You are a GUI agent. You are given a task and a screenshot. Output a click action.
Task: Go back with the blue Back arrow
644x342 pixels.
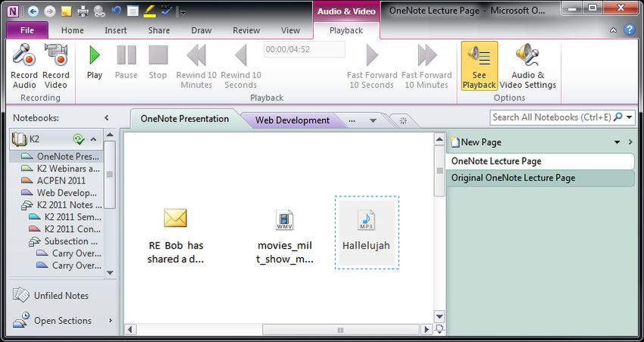33,11
